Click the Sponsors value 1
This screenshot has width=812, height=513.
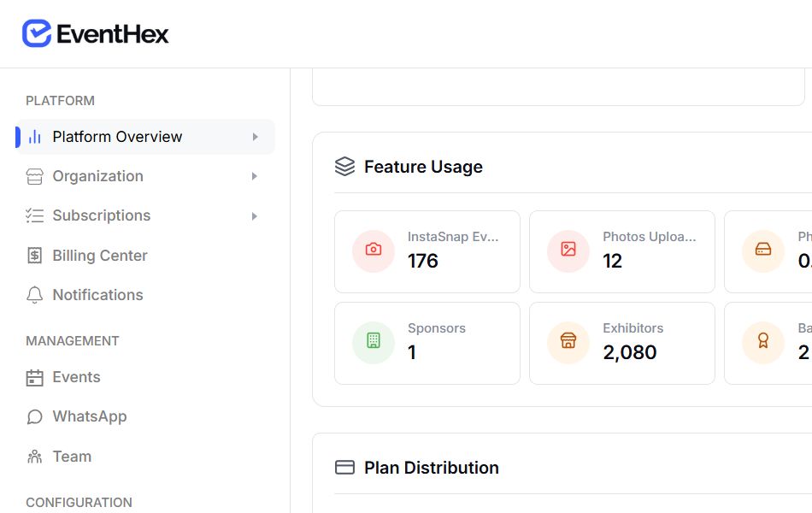click(412, 352)
